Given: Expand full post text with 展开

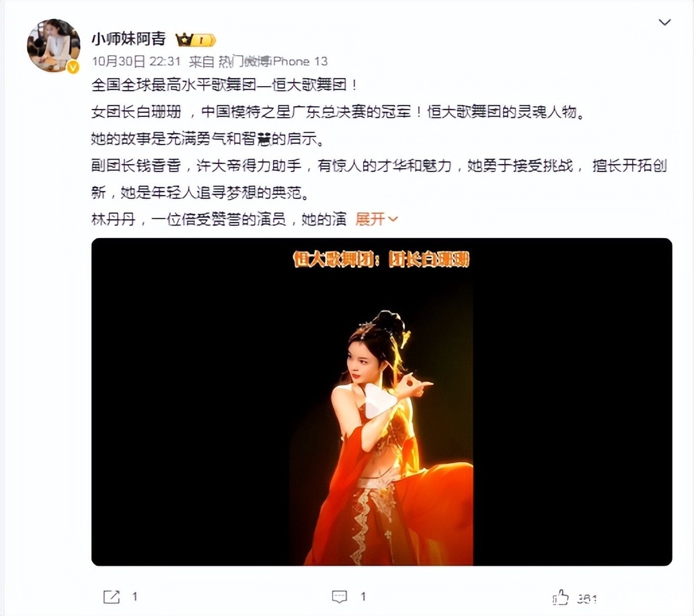Looking at the screenshot, I should (370, 219).
